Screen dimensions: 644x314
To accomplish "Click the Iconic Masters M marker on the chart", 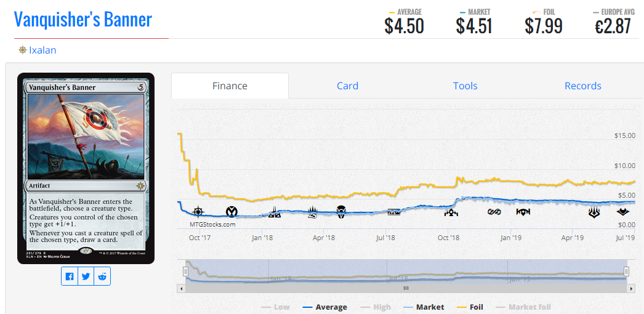I will (232, 212).
